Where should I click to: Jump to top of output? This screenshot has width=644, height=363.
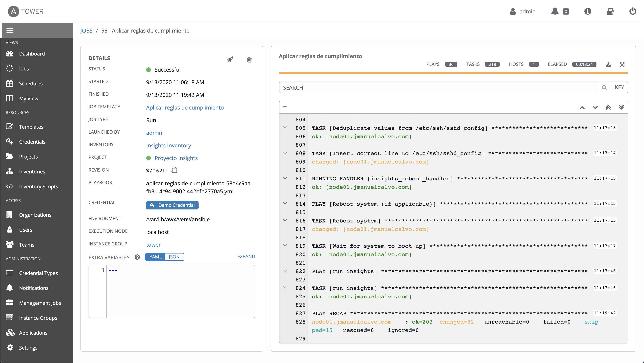point(608,107)
